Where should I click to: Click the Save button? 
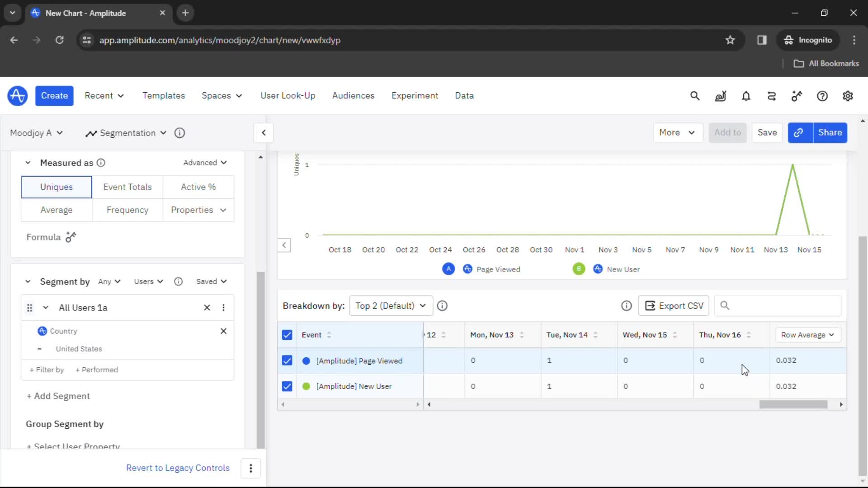point(767,132)
